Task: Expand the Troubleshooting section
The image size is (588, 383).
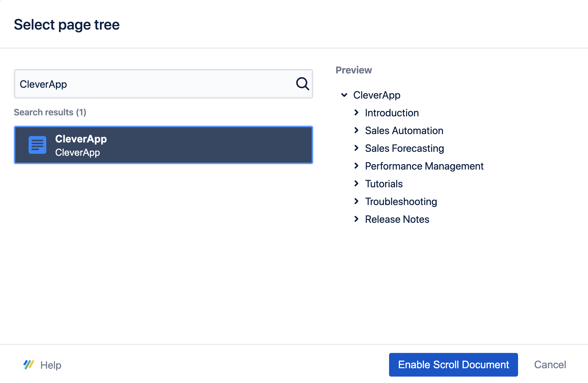Action: pos(357,202)
